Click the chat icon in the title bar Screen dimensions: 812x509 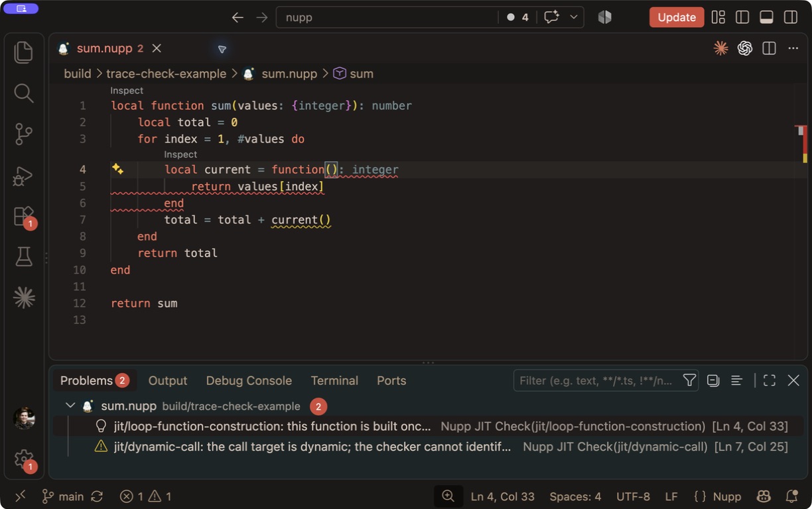pyautogui.click(x=551, y=17)
